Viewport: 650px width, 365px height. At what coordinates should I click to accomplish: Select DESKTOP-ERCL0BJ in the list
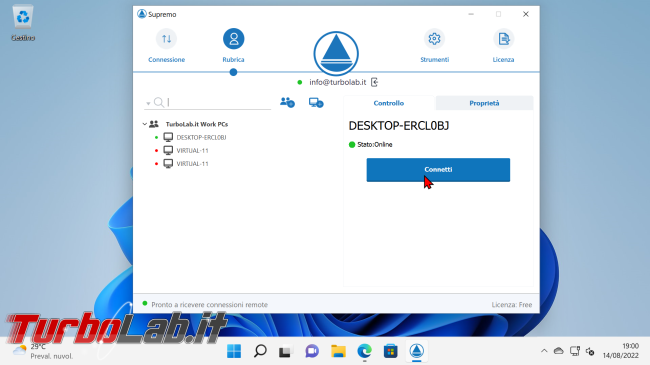201,137
